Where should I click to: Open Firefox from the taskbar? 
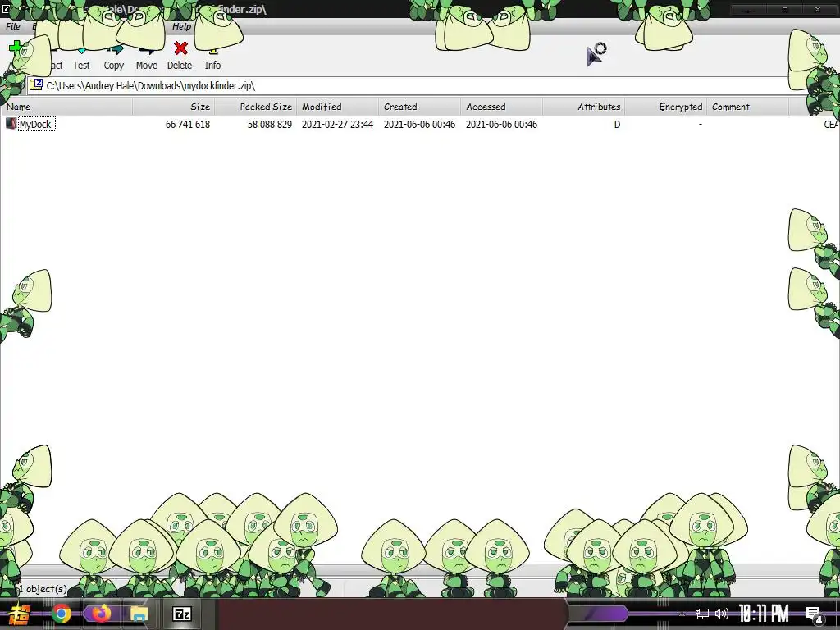click(x=100, y=614)
